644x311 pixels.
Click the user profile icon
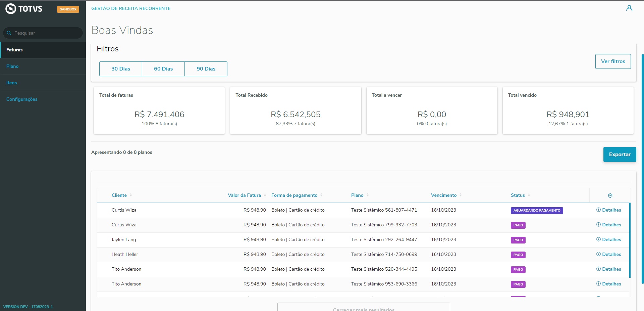point(629,8)
